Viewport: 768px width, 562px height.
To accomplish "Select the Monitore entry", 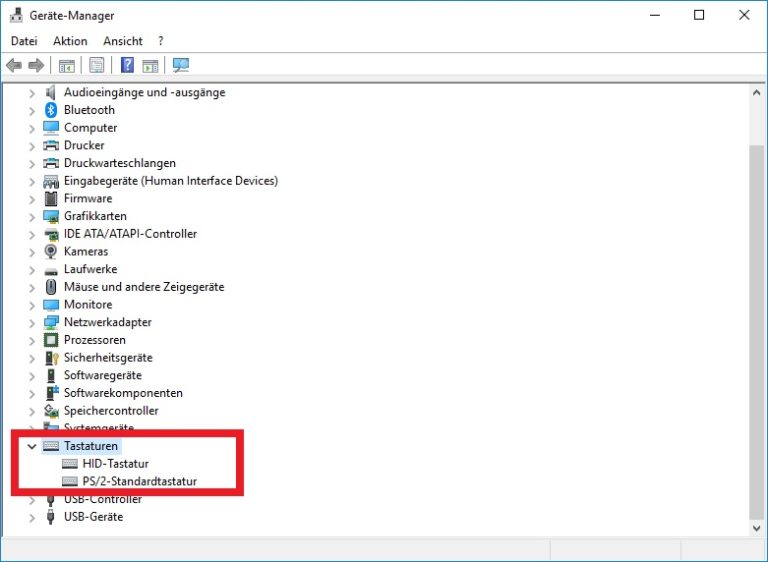I will [88, 304].
